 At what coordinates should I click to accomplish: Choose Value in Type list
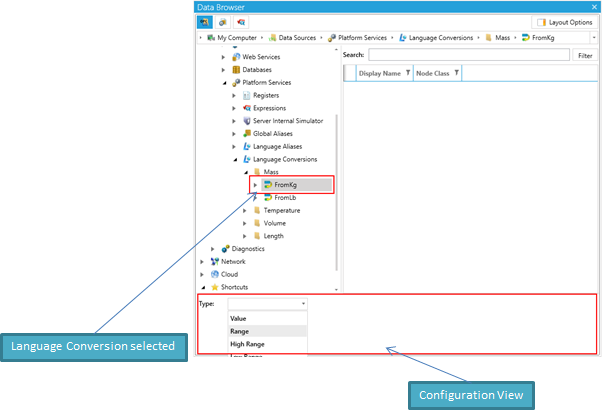[267, 318]
